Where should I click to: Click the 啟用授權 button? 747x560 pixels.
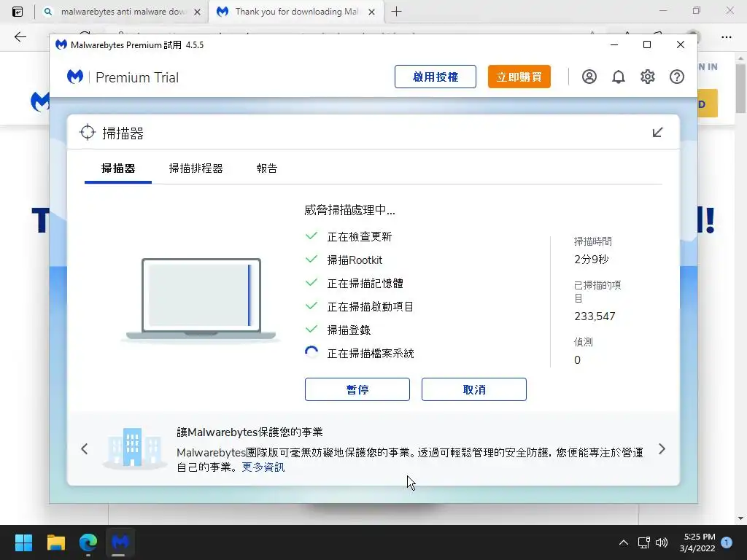(x=436, y=77)
